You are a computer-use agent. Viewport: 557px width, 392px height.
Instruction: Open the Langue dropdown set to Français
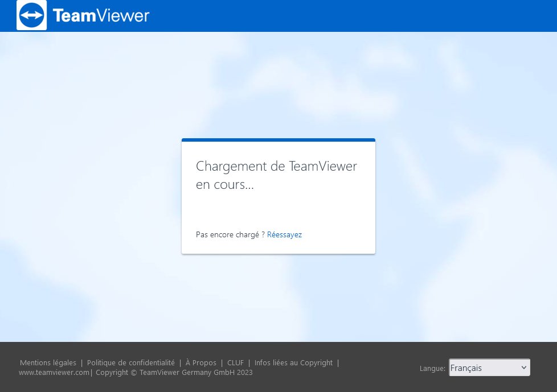point(489,368)
